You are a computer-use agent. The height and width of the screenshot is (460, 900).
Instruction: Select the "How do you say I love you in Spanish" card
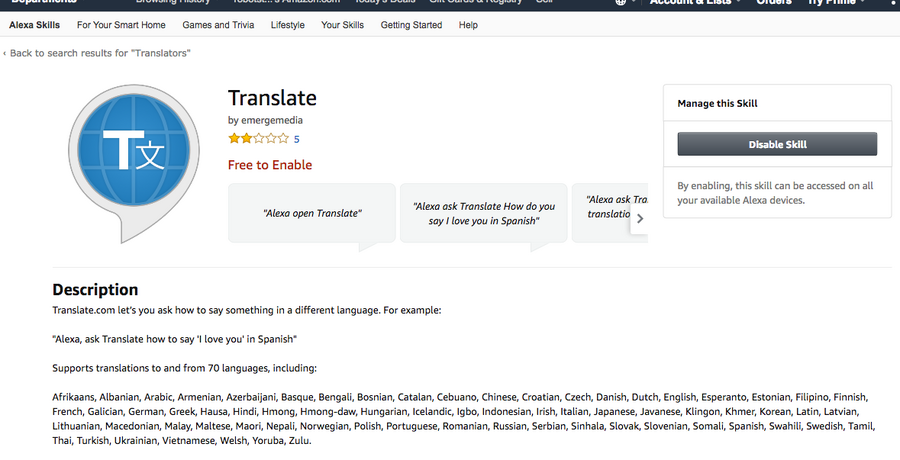[483, 213]
